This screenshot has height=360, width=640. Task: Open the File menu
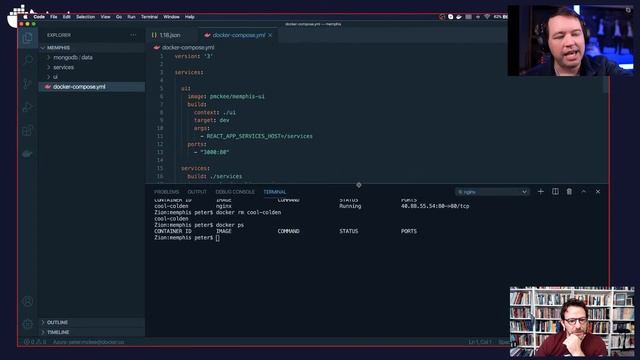click(53, 17)
